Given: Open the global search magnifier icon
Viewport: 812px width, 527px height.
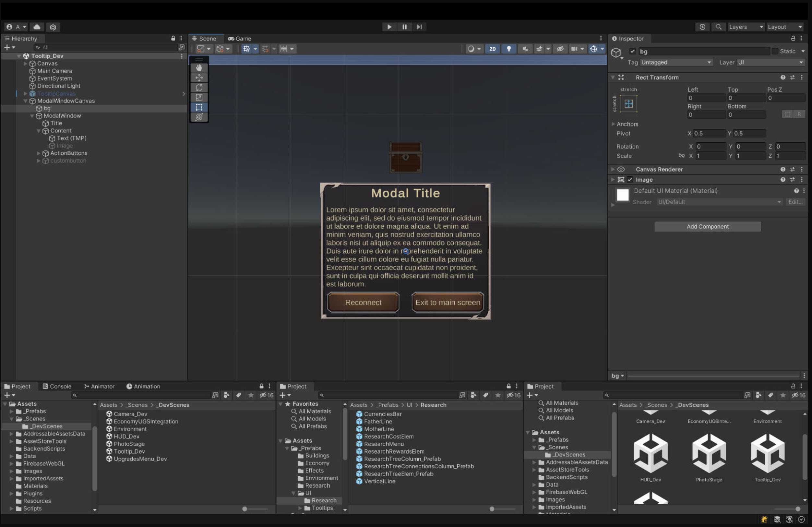Looking at the screenshot, I should (x=718, y=27).
